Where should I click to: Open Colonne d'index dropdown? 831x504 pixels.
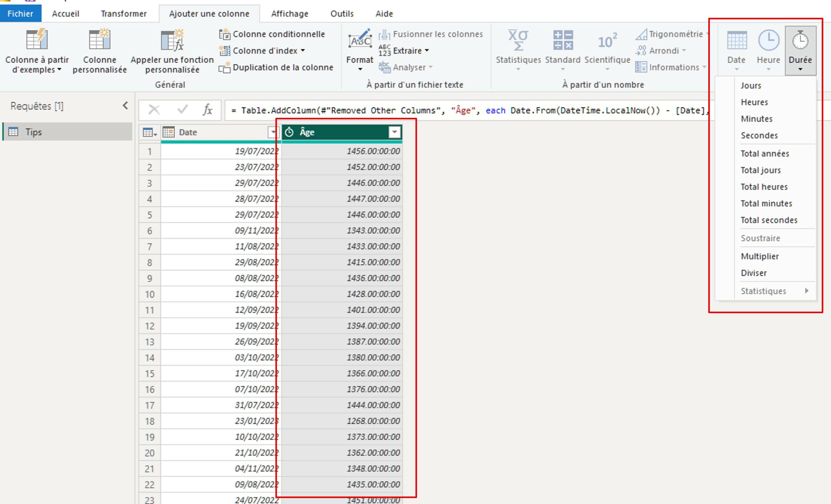262,51
